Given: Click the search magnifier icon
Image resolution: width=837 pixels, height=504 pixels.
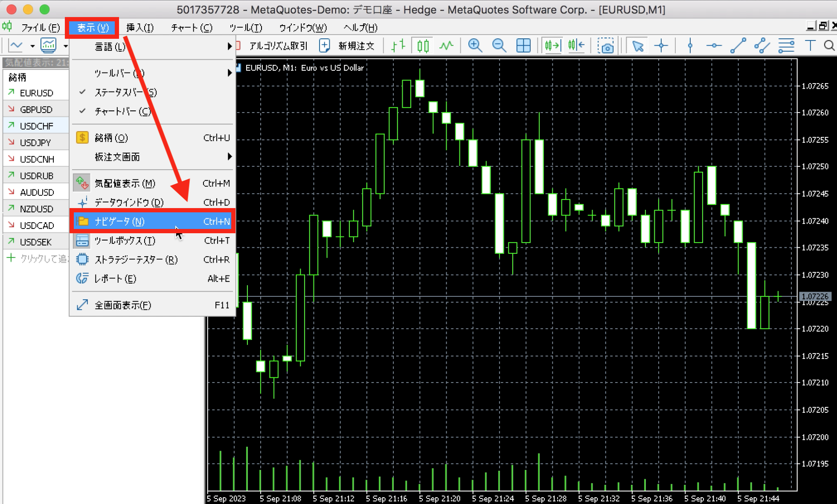Looking at the screenshot, I should point(829,45).
